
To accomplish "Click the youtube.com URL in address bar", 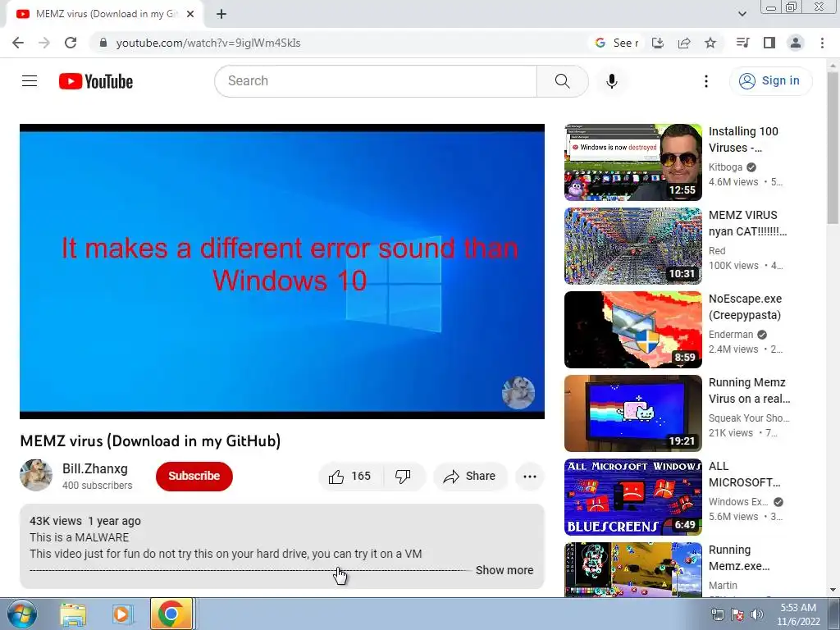I will coord(208,43).
